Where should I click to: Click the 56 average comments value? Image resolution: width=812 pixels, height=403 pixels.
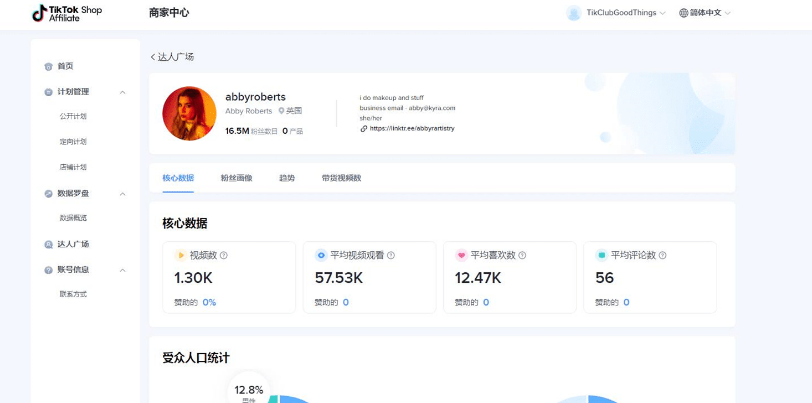tap(604, 278)
